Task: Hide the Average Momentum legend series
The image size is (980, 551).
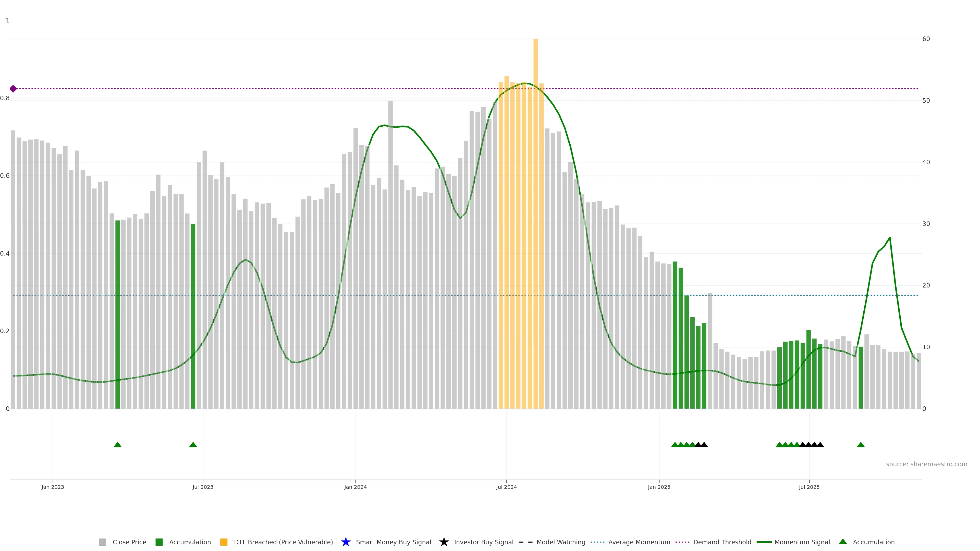Action: click(639, 542)
